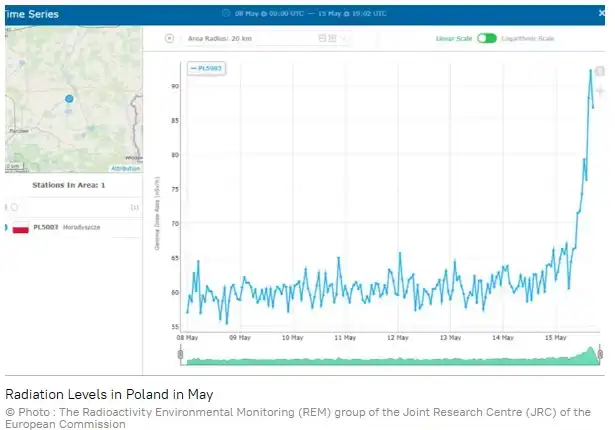Click the left handle of time range slider

point(180,354)
